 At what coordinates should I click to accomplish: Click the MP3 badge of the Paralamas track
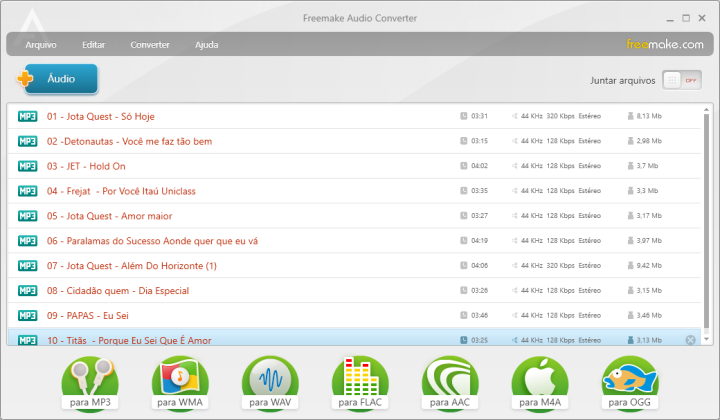(x=28, y=241)
